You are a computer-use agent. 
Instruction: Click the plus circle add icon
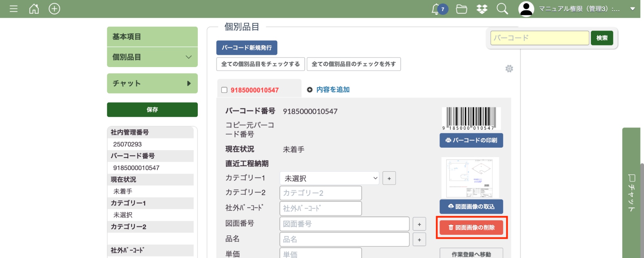pos(54,9)
